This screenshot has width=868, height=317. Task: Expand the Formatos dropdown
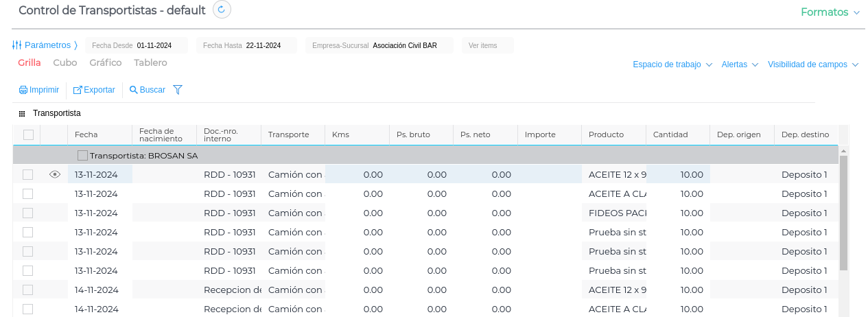coord(830,12)
